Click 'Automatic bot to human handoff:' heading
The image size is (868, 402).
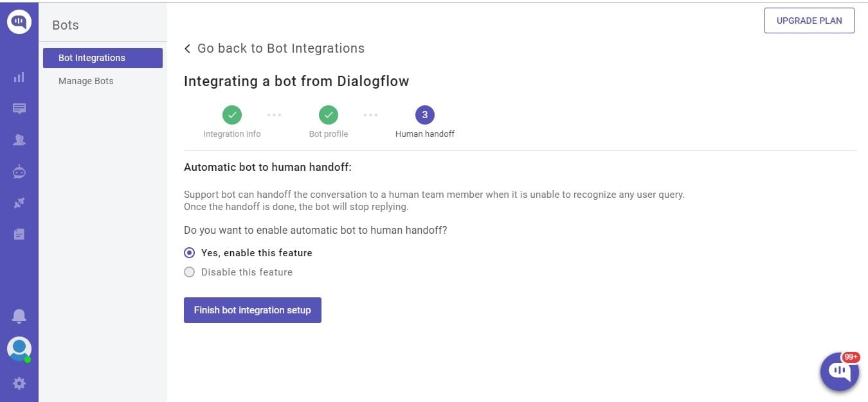coord(267,167)
